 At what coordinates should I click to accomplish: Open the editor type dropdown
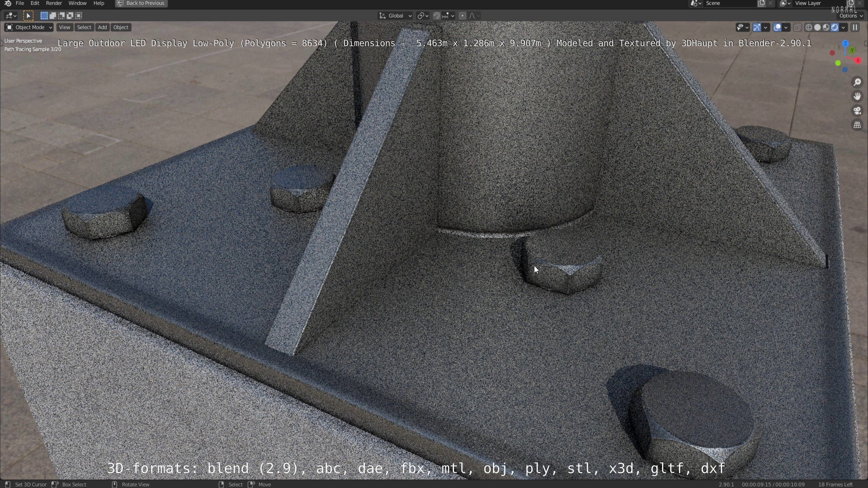click(11, 16)
